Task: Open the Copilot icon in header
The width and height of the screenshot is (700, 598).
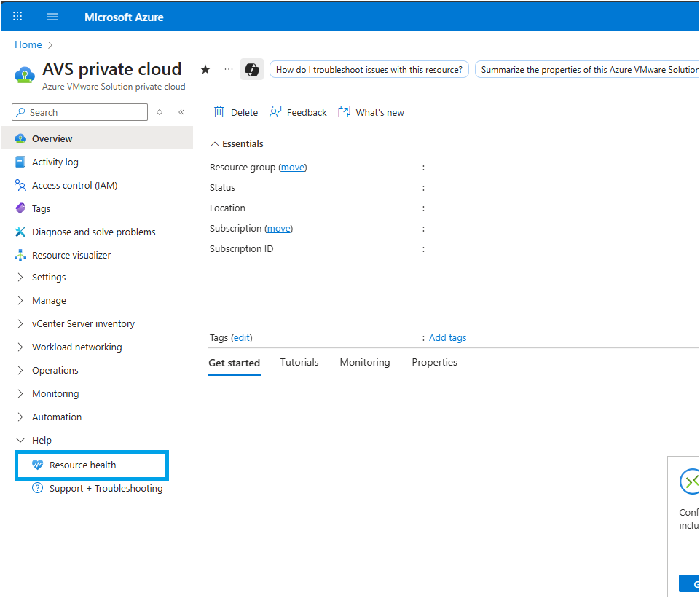Action: coord(252,69)
